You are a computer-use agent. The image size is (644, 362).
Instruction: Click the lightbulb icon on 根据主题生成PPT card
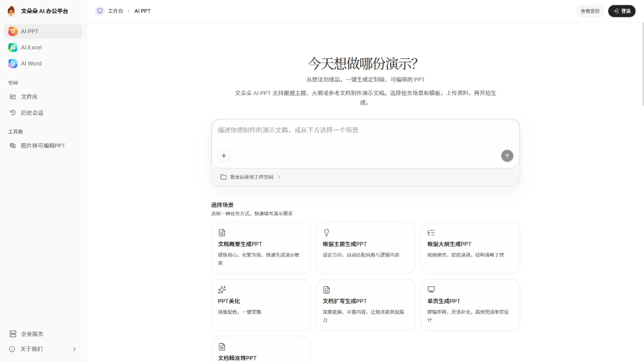pos(326,232)
